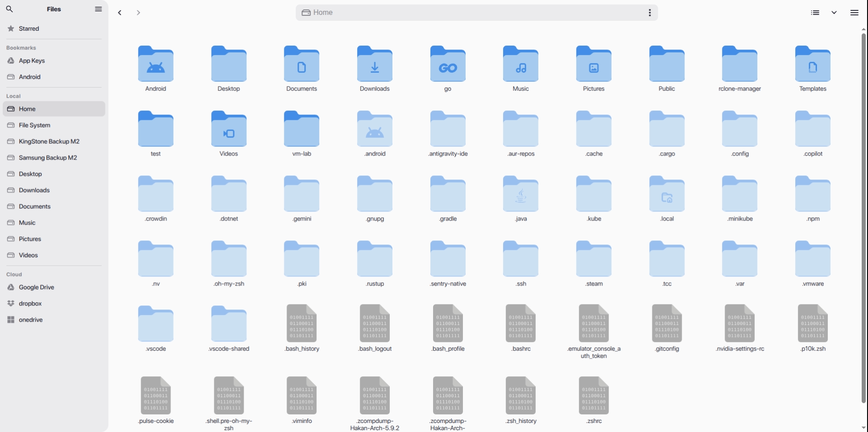This screenshot has height=432, width=868.
Task: Click the Home path bar field
Action: (476, 13)
